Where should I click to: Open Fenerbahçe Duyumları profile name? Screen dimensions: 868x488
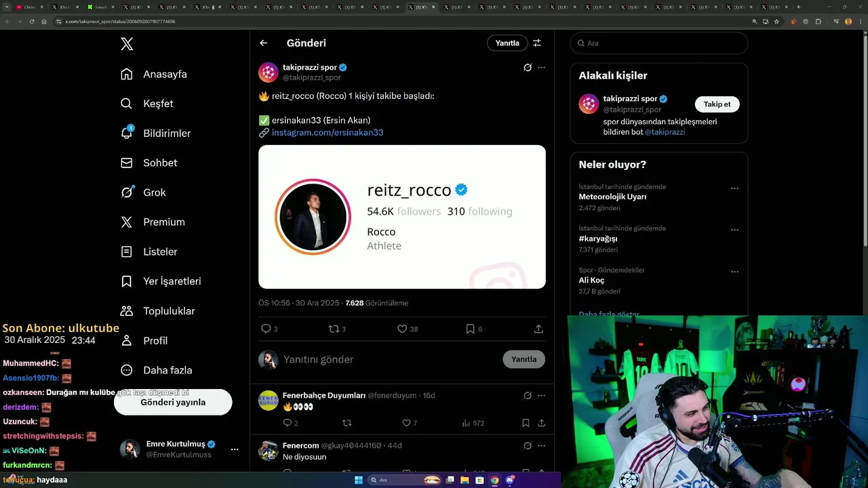pyautogui.click(x=324, y=395)
